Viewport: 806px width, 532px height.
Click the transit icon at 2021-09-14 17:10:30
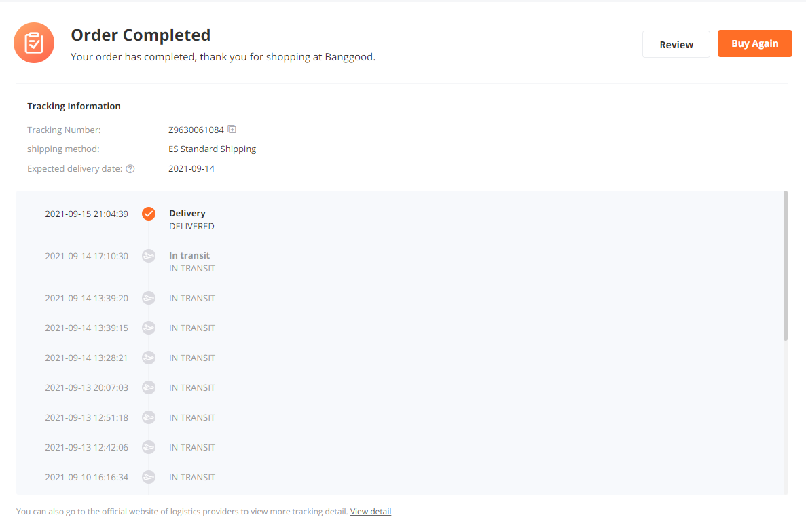pos(149,256)
